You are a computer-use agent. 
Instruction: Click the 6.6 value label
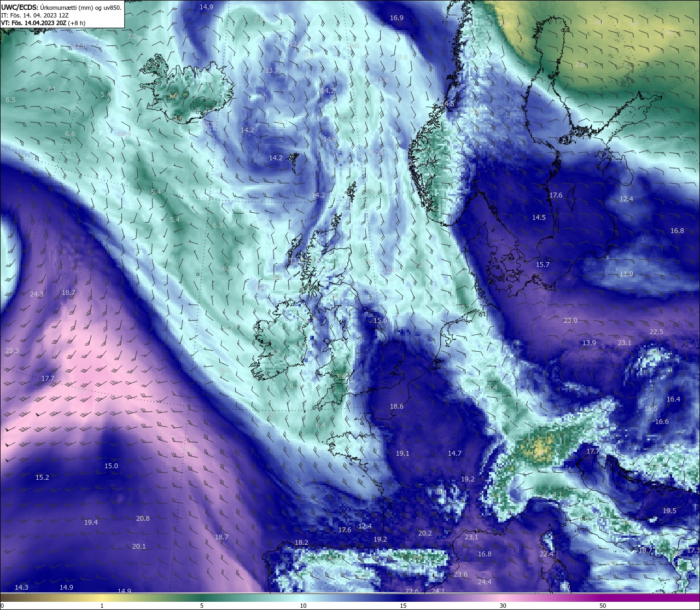click(70, 134)
